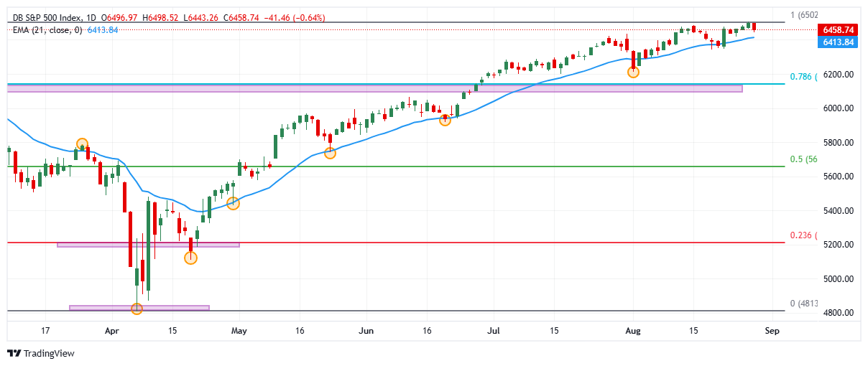Click the Sep label on the time axis
Viewport: 868px width, 366px height.
pos(772,332)
